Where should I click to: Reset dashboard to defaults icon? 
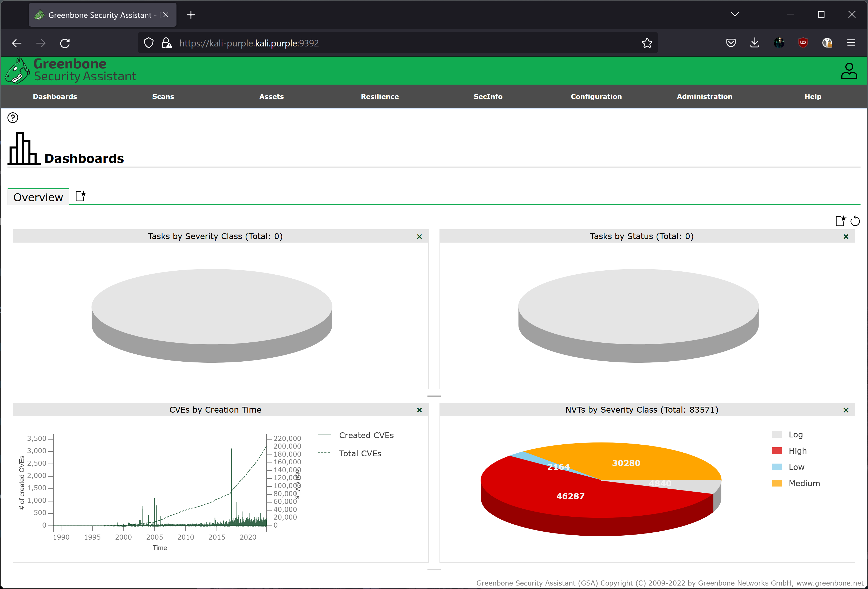click(x=855, y=221)
